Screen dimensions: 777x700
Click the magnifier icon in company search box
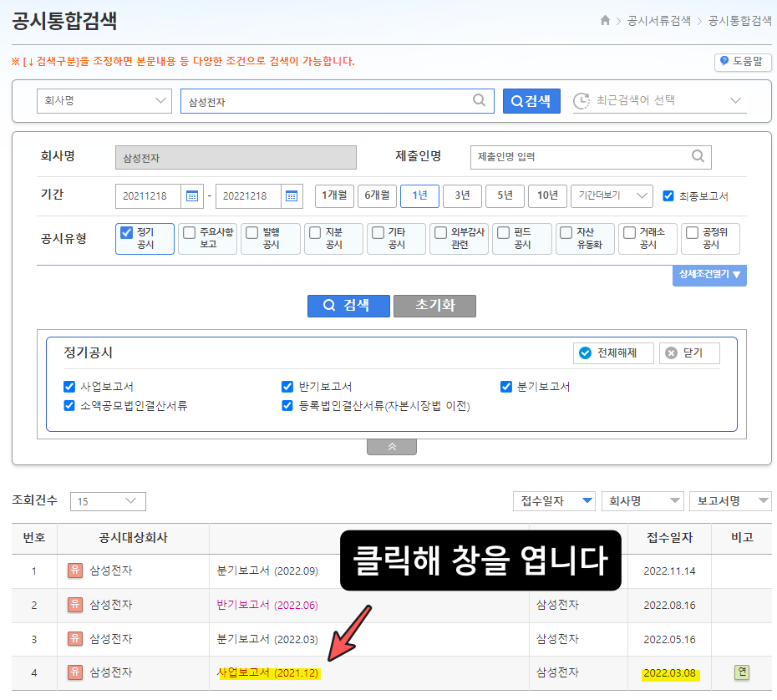[x=479, y=100]
